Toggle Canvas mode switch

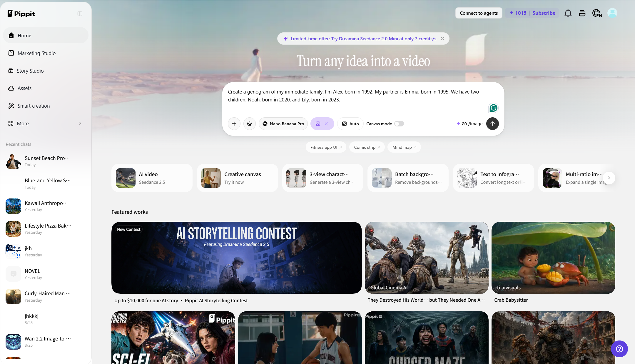tap(399, 124)
